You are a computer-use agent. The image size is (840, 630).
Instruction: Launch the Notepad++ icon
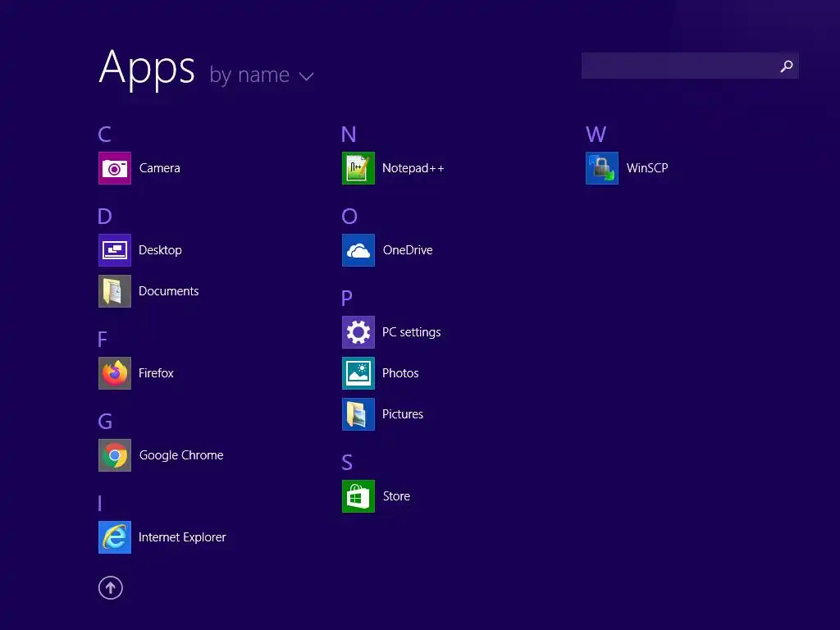[x=358, y=168]
